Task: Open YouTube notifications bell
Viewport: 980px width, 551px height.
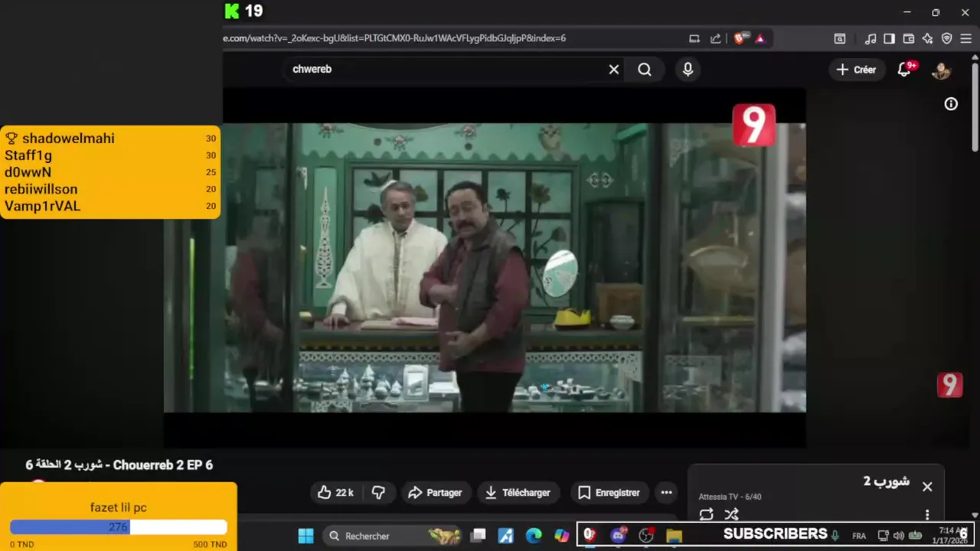Action: (x=905, y=70)
